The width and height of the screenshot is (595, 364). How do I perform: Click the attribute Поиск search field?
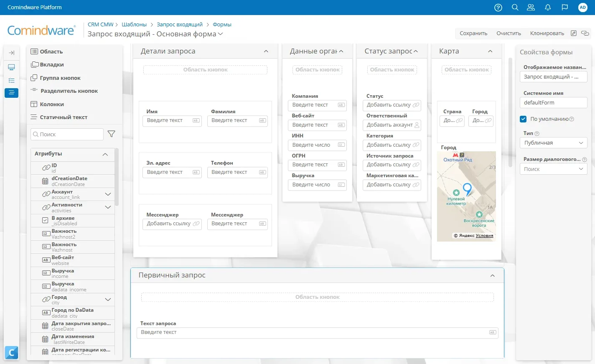pyautogui.click(x=67, y=134)
